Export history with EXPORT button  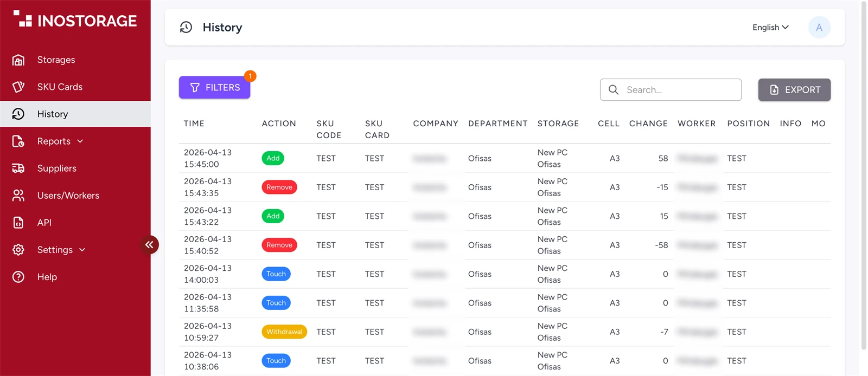click(x=794, y=90)
